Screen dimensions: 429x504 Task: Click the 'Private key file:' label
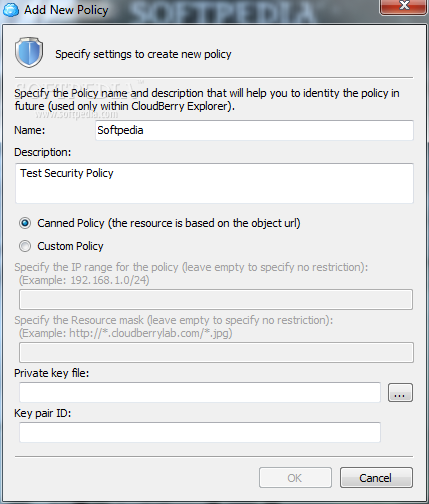point(52,373)
